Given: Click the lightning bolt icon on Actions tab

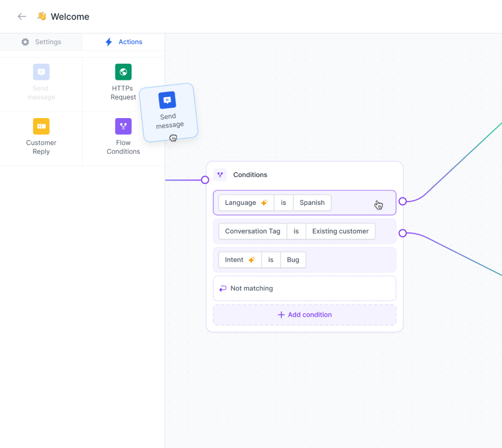Looking at the screenshot, I should pyautogui.click(x=109, y=42).
